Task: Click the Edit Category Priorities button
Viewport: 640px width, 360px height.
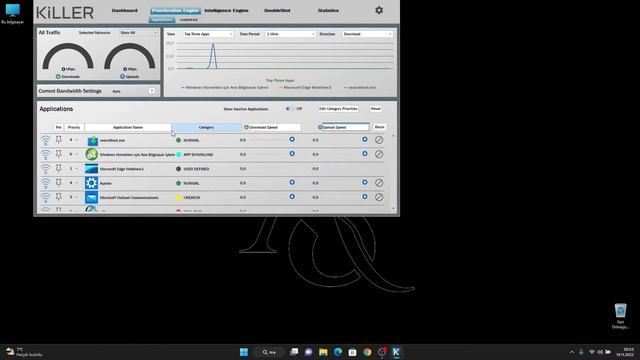Action: [x=338, y=109]
